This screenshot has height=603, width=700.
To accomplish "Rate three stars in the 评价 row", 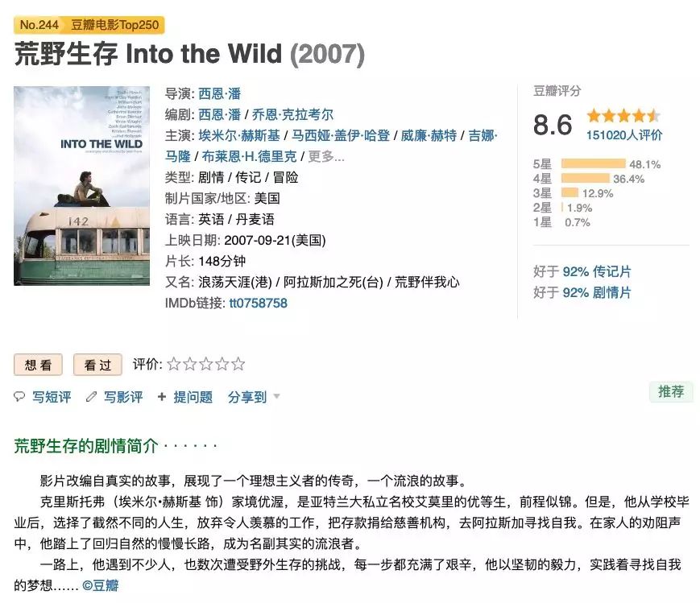I will [206, 365].
